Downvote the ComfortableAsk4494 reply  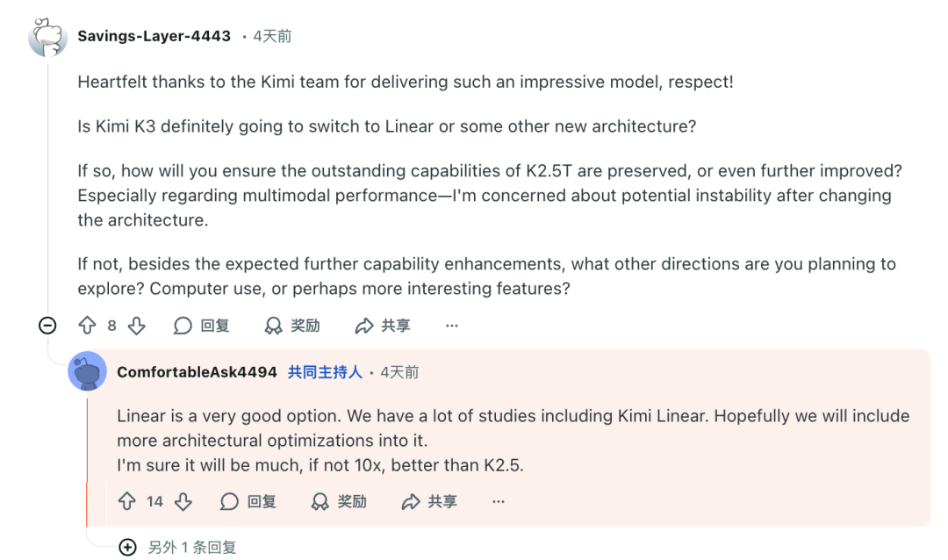183,501
